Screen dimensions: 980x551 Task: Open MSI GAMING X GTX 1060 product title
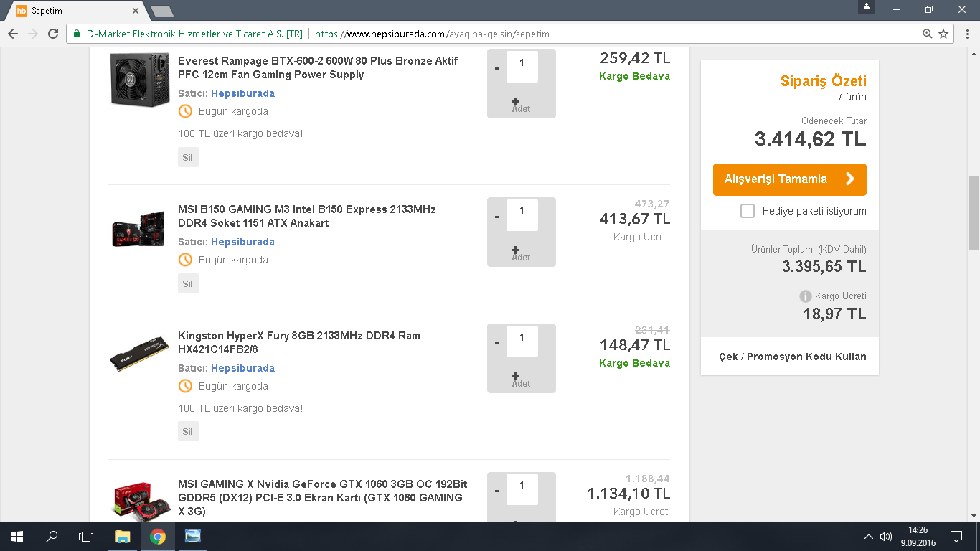pos(323,498)
